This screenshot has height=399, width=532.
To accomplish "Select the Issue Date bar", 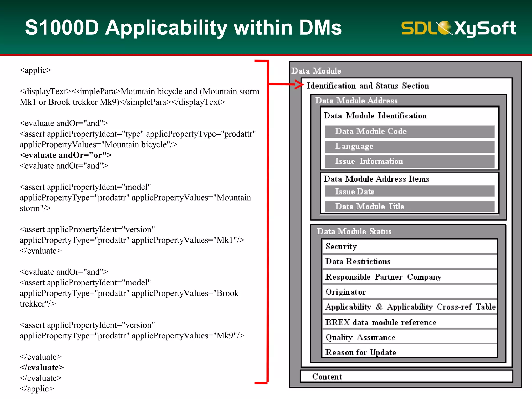I will (x=409, y=191).
